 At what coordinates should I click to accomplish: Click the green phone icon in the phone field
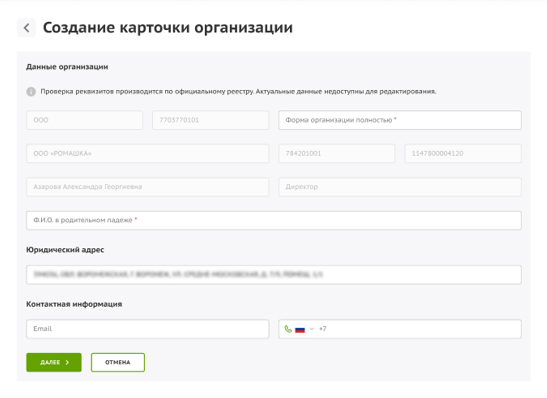coord(288,329)
